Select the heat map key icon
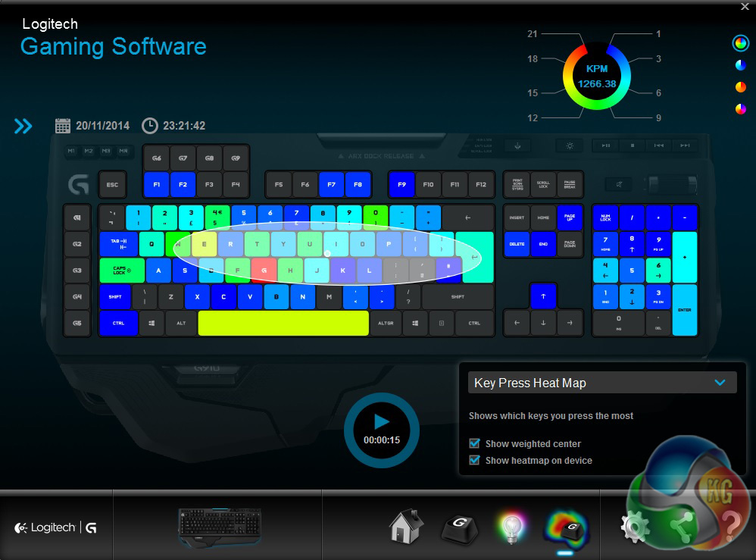 pyautogui.click(x=567, y=530)
